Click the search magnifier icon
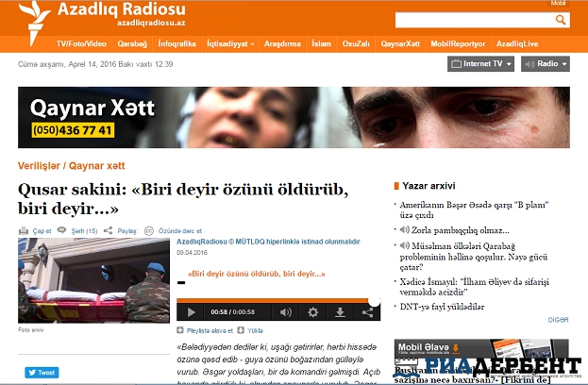Screen dimensions: 588x385 pyautogui.click(x=563, y=19)
